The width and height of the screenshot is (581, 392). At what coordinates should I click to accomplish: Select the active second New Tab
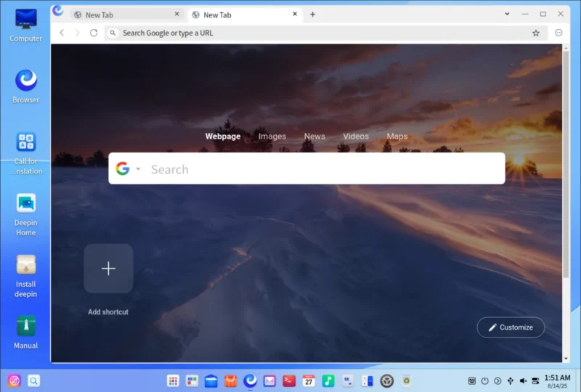[245, 15]
